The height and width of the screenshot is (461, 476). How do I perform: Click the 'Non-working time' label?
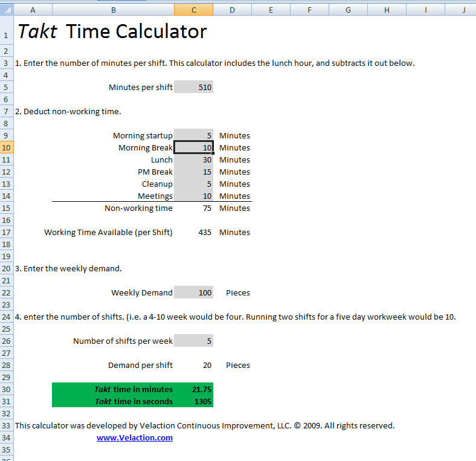point(138,208)
